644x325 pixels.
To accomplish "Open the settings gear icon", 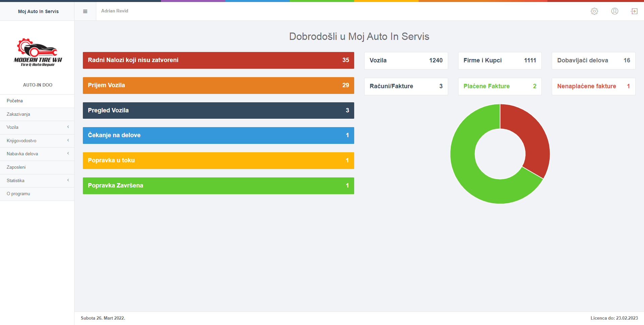I will coord(594,11).
